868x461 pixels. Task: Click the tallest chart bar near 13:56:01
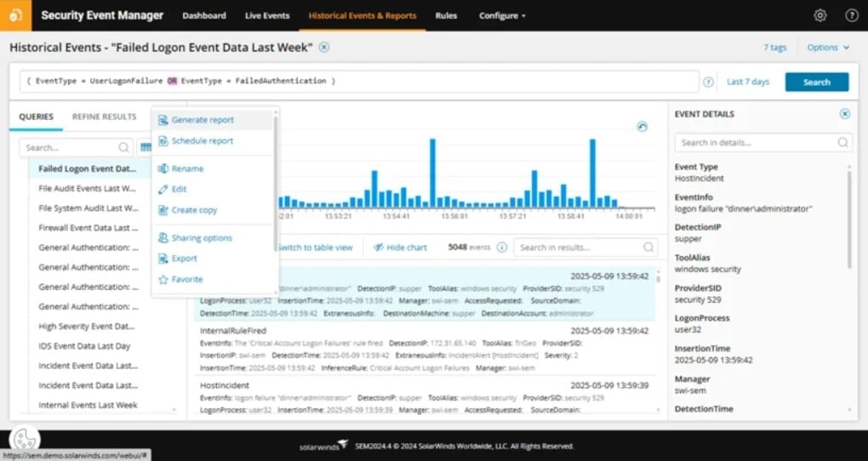[x=432, y=174]
